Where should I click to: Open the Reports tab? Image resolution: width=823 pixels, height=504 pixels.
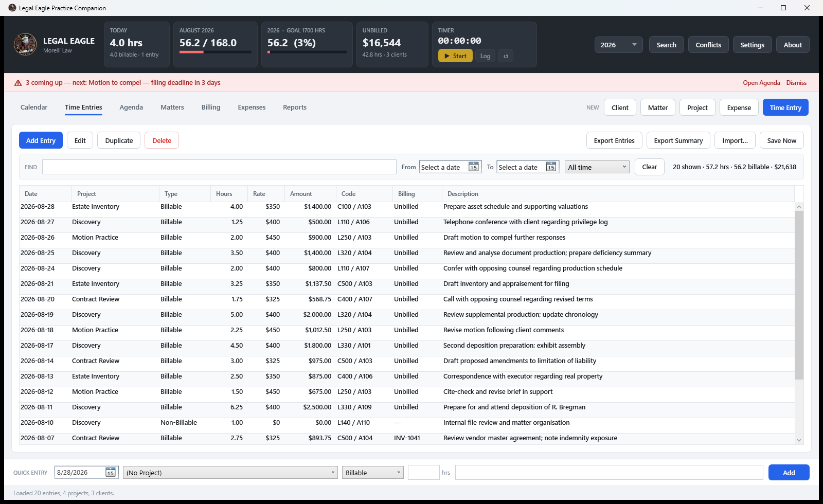pos(295,107)
